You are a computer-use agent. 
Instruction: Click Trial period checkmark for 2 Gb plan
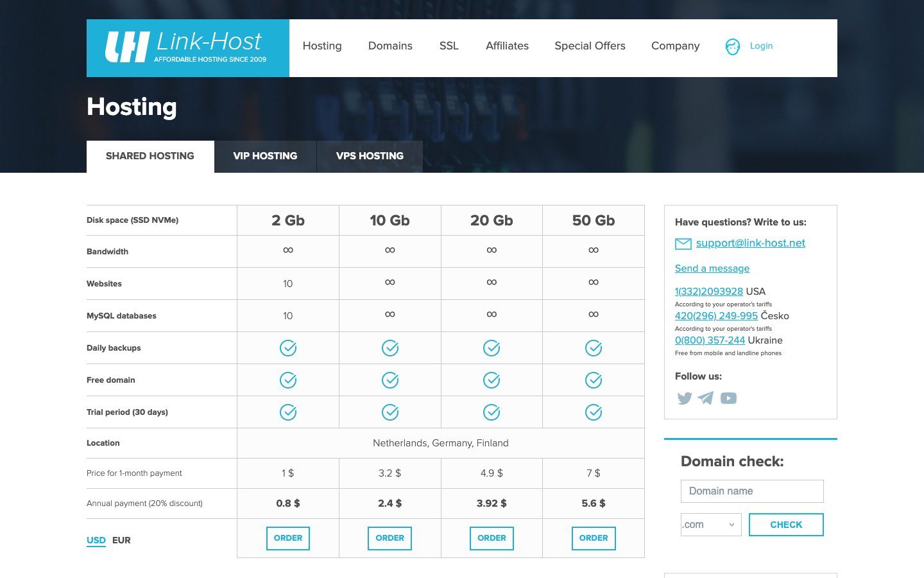pyautogui.click(x=288, y=412)
